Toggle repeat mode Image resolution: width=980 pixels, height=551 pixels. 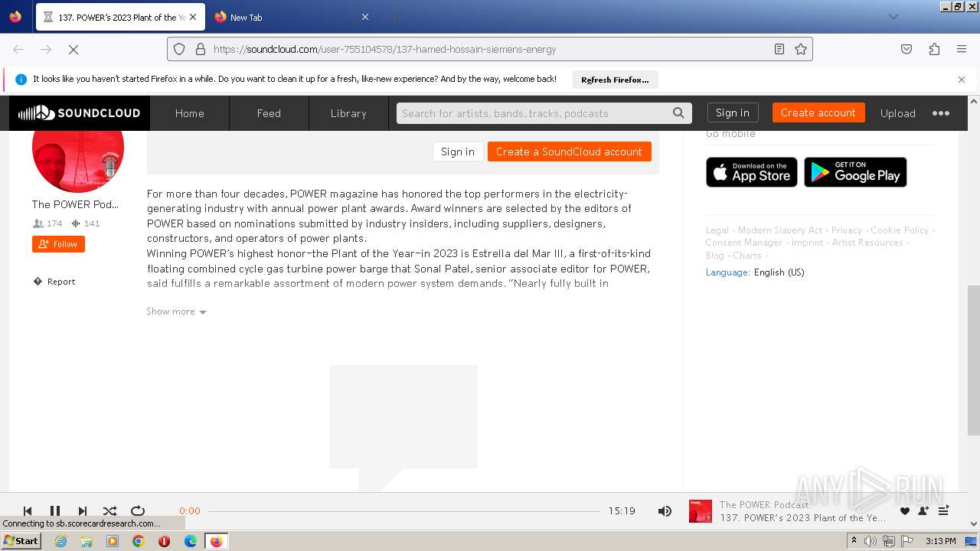click(138, 511)
